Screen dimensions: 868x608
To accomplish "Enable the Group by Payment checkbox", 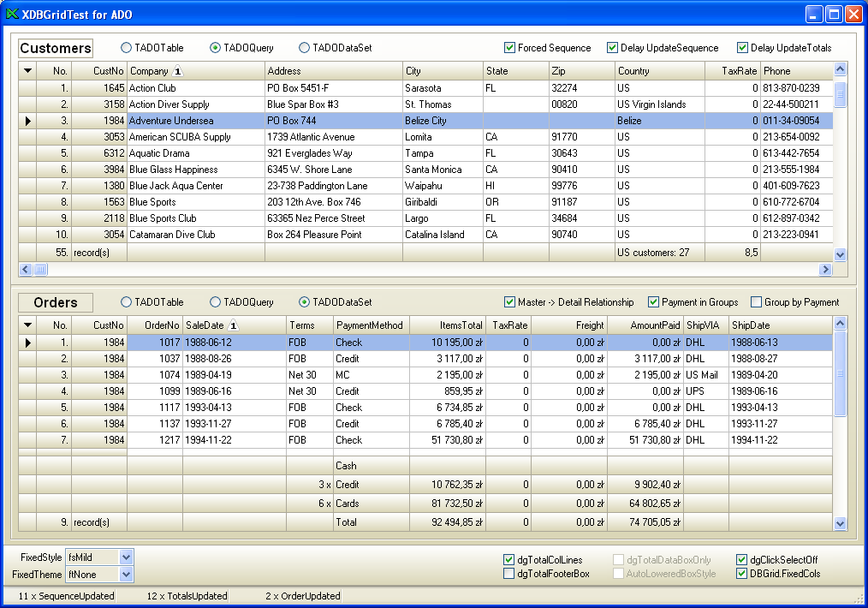I will pyautogui.click(x=756, y=302).
